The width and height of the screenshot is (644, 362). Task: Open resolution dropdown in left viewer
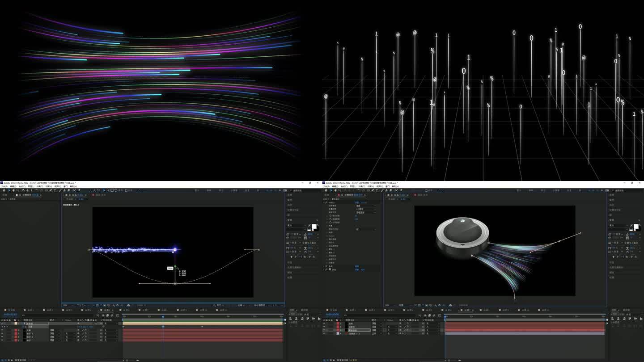point(81,305)
